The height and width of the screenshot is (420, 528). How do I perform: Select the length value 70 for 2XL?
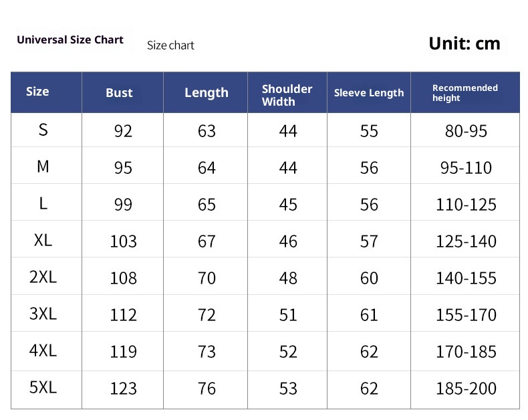click(x=207, y=278)
